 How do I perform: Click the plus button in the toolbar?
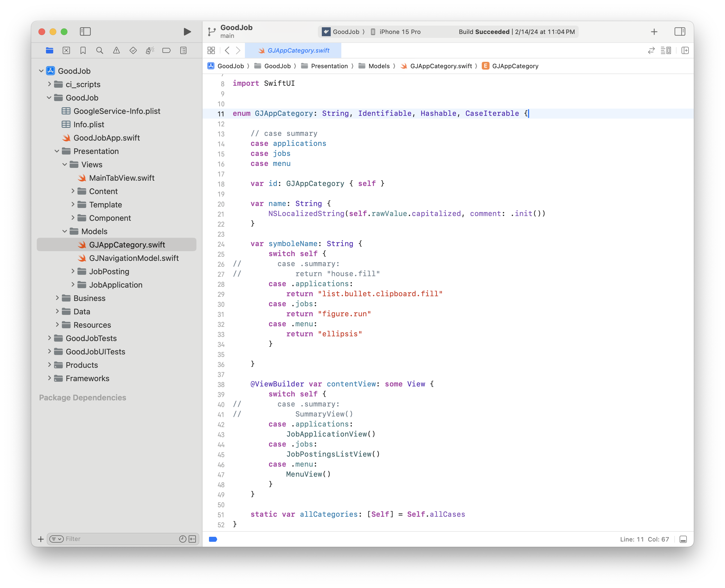tap(654, 32)
